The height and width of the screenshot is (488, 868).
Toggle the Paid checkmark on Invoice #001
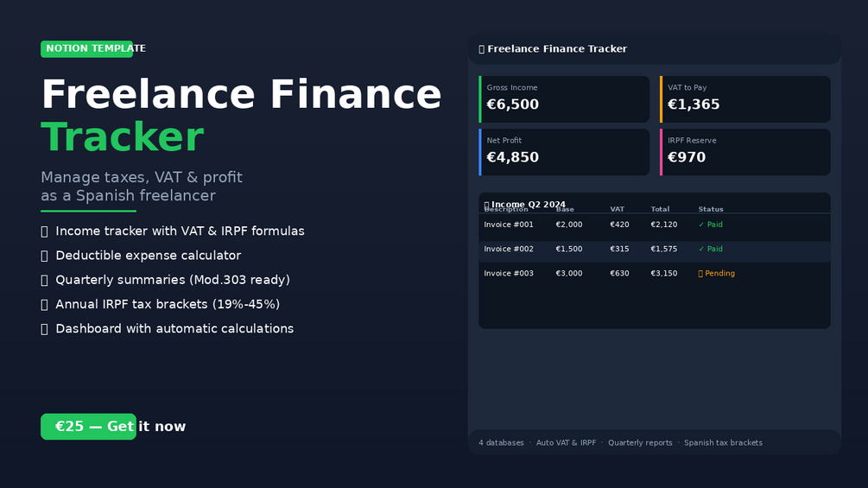click(701, 225)
